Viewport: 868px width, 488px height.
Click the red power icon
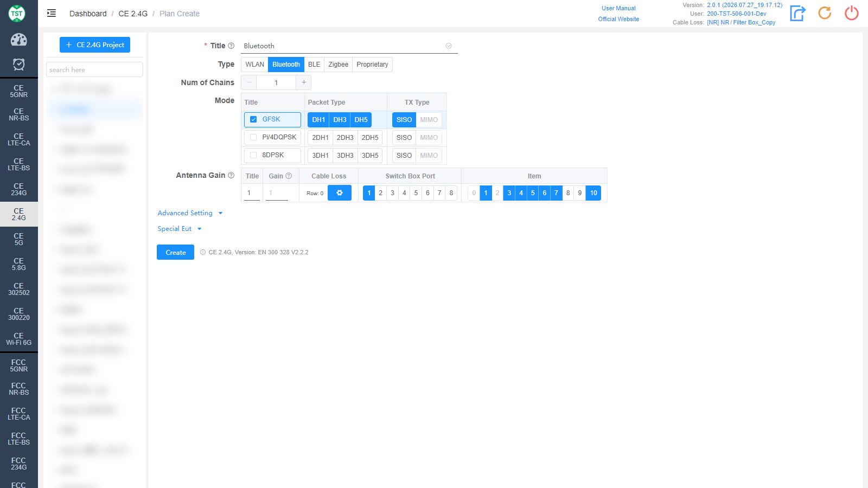coord(852,13)
